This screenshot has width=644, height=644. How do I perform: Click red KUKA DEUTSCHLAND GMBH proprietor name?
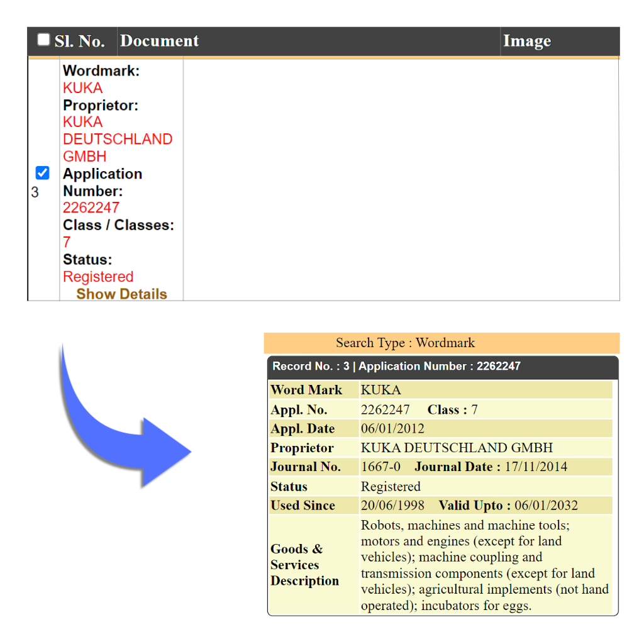click(x=117, y=139)
